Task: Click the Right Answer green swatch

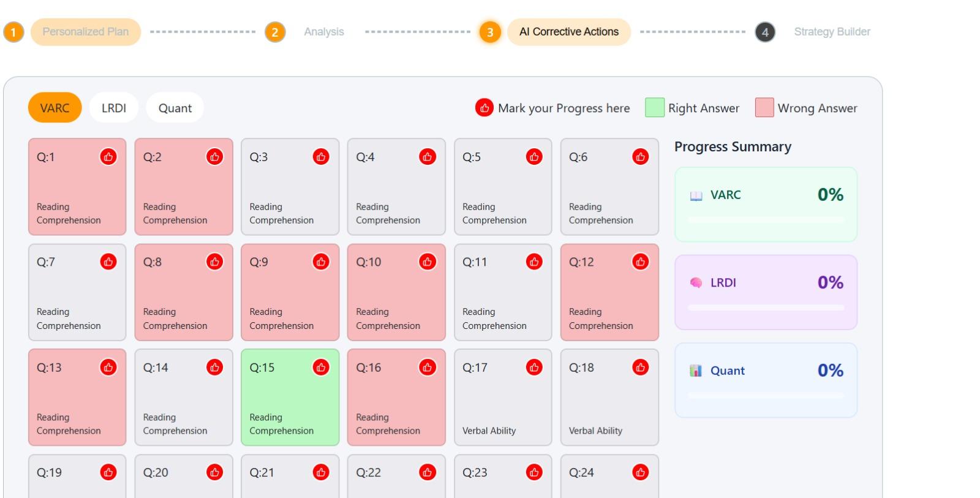Action: coord(655,108)
